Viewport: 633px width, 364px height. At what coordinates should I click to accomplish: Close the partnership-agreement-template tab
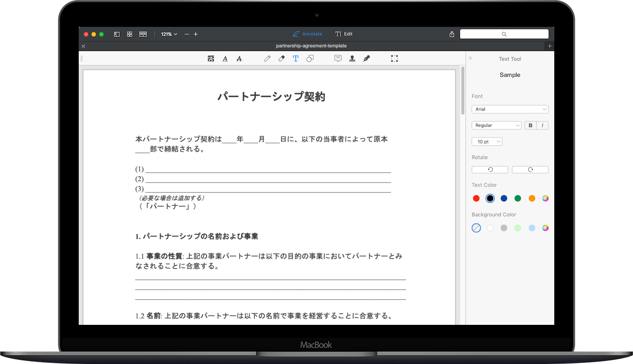83,46
